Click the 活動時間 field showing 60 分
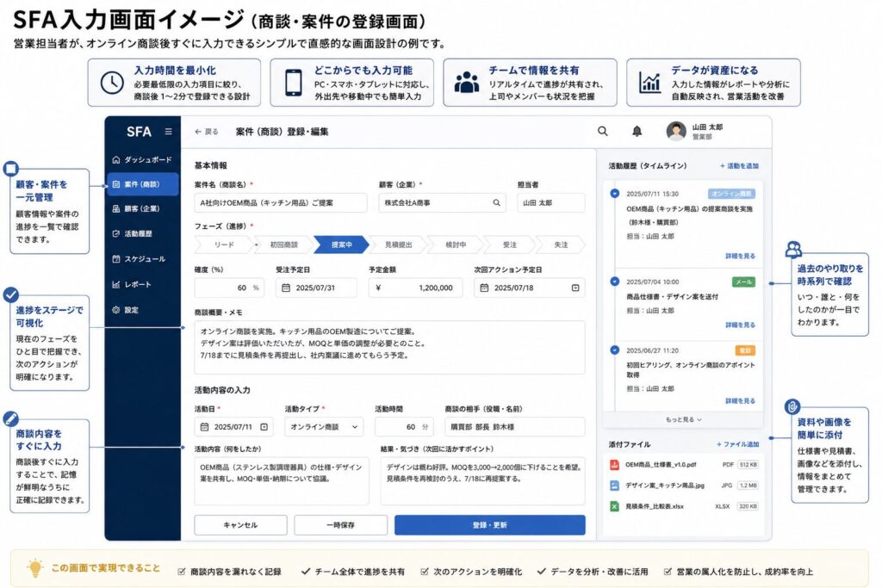The height and width of the screenshot is (588, 882). [405, 427]
